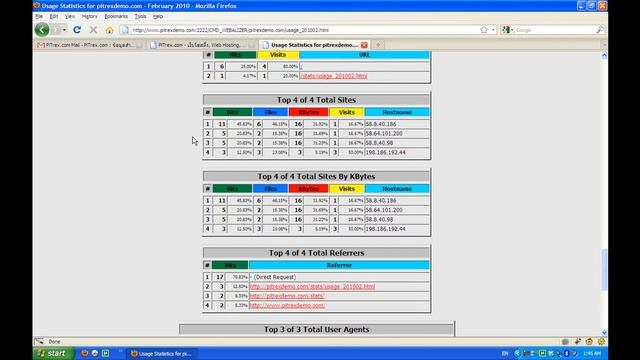640x360 pixels.
Task: Open the recent pages history dropdown arrow
Action: pyautogui.click(x=64, y=30)
